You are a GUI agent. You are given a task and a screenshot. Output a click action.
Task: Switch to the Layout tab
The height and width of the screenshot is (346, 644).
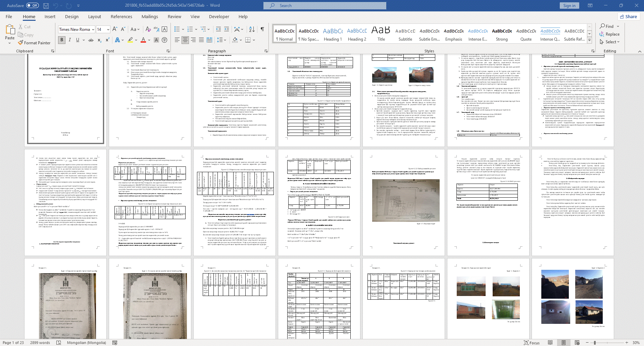pos(94,16)
